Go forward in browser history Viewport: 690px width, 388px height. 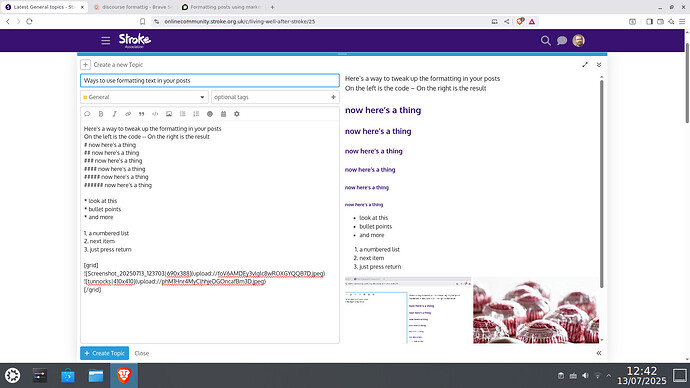click(x=18, y=22)
